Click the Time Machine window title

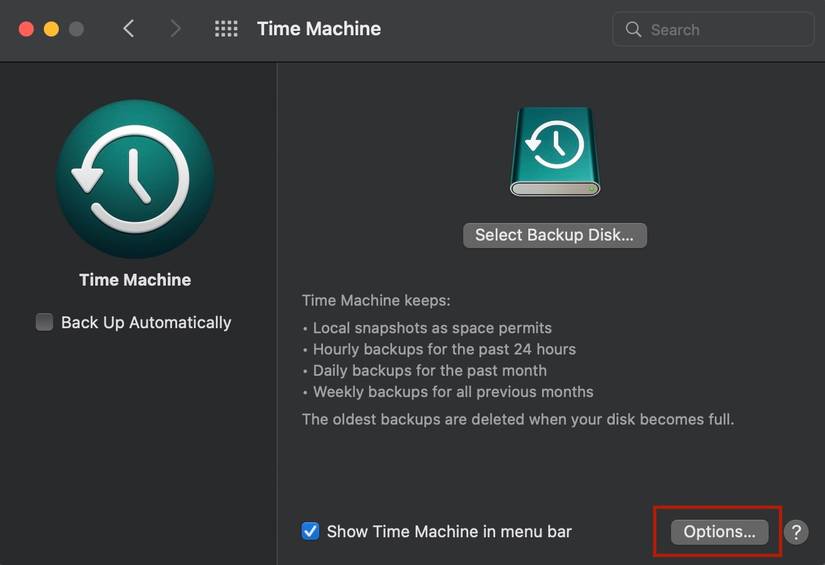pos(319,29)
